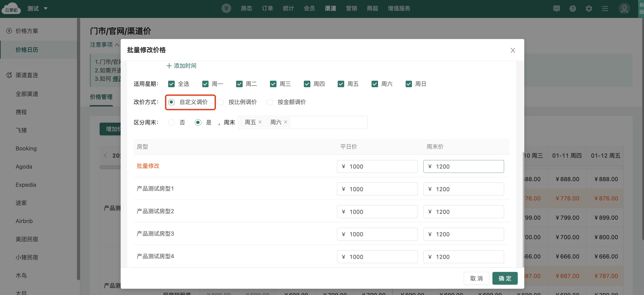This screenshot has height=295, width=644.
Task: Click 产品测试房型4 周末价 input
Action: (463, 257)
